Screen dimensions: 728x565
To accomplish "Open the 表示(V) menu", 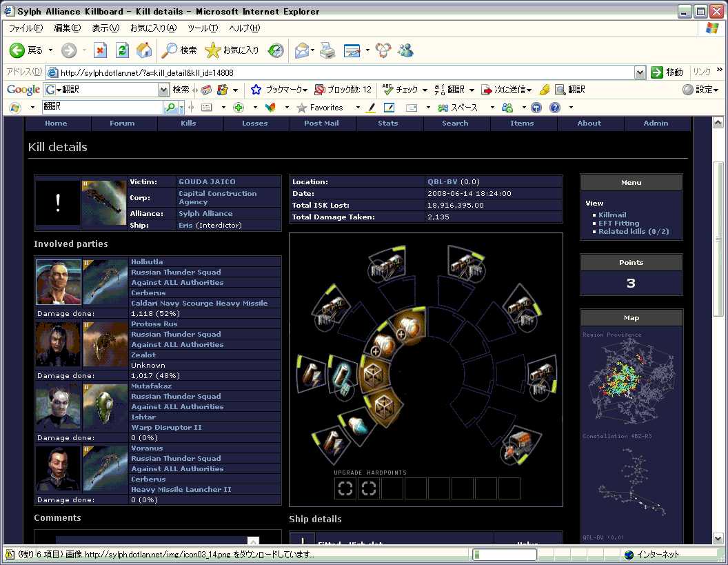I will point(105,28).
